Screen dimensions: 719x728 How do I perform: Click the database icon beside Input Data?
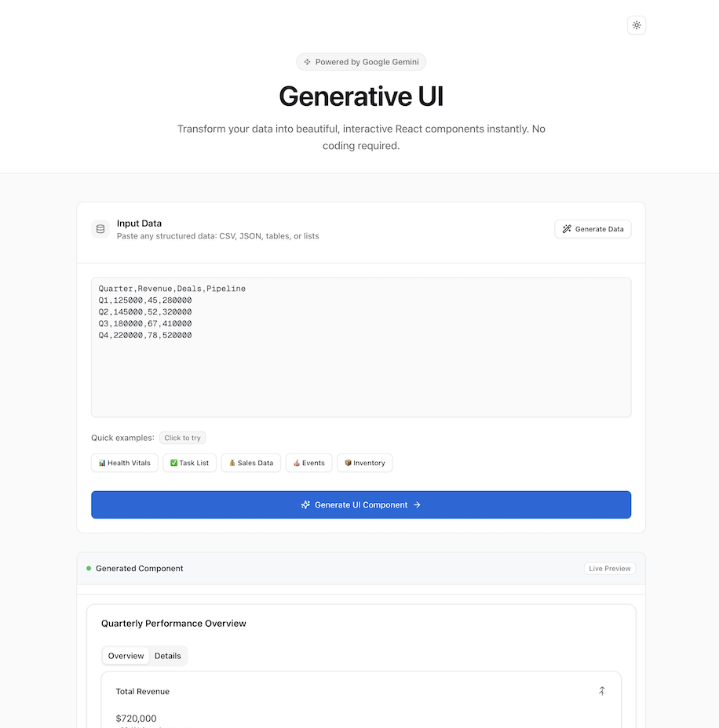pos(100,229)
